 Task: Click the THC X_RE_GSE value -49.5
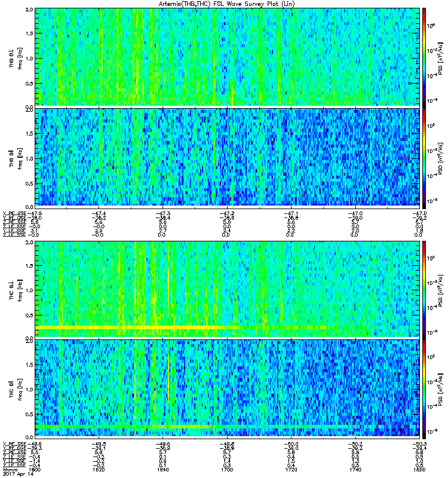(x=99, y=444)
